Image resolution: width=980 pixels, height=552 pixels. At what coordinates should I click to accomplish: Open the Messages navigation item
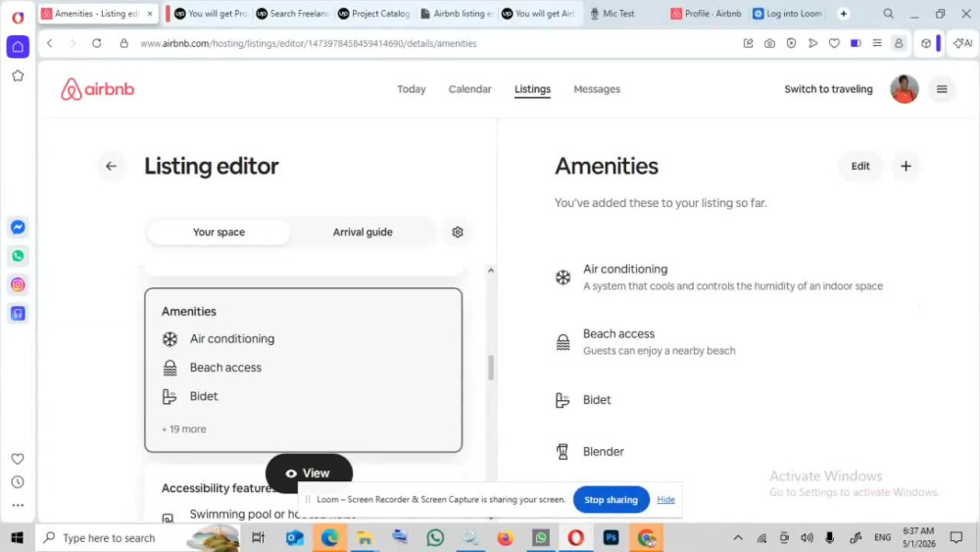(x=597, y=89)
